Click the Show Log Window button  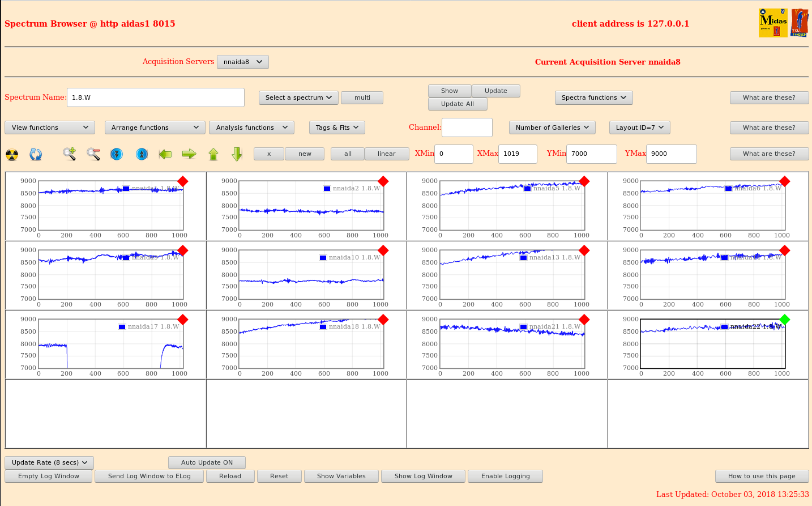(x=424, y=476)
